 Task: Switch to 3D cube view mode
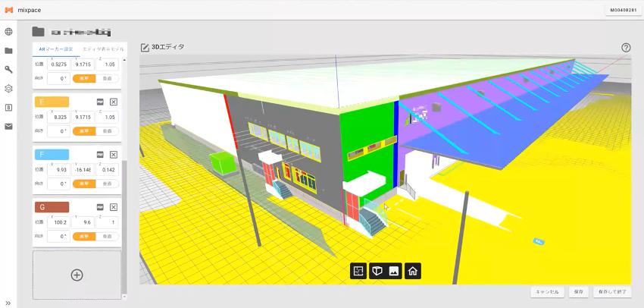[376, 271]
